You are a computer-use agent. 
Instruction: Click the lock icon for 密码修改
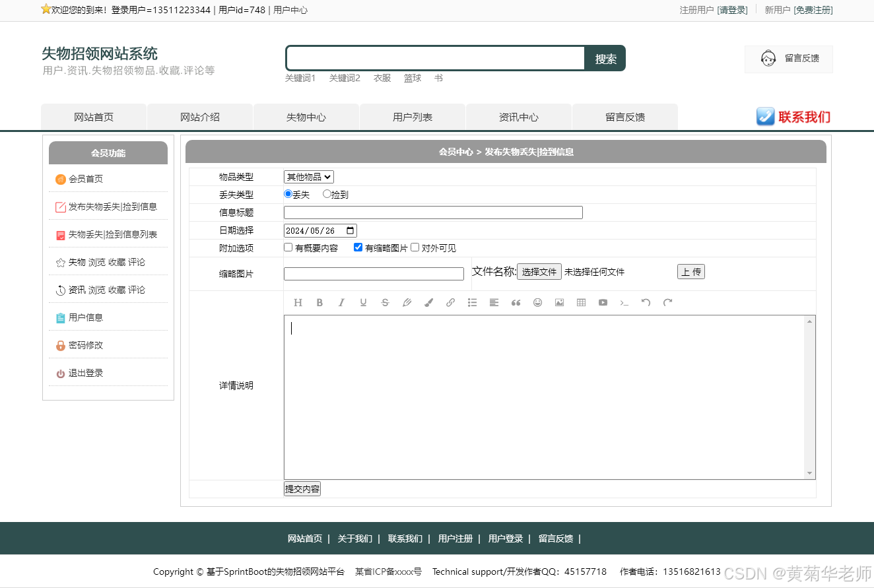point(61,345)
